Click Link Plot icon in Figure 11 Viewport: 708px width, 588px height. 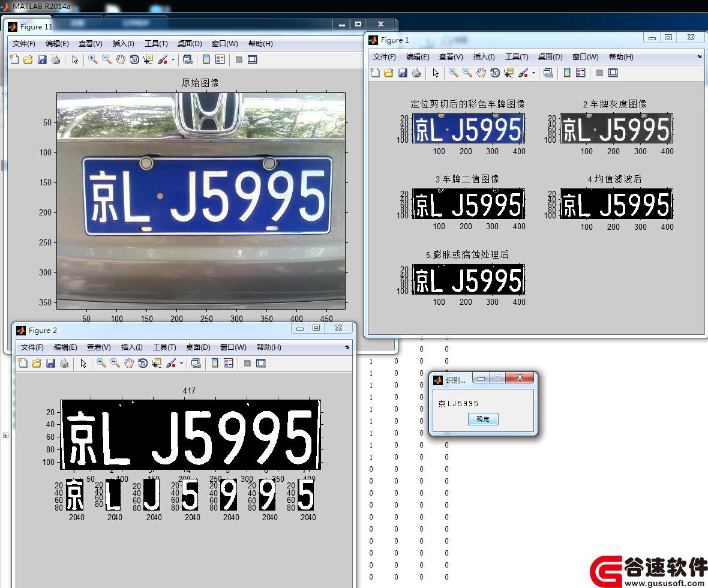187,59
